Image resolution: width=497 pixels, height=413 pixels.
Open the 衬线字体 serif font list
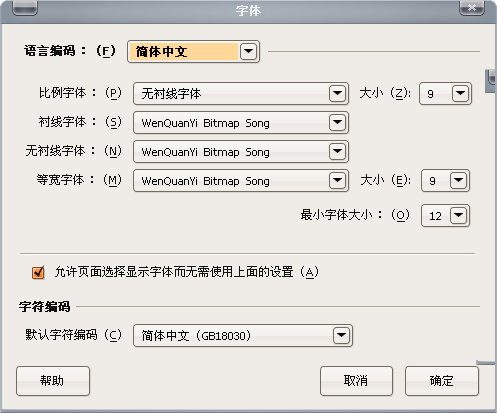(x=241, y=123)
